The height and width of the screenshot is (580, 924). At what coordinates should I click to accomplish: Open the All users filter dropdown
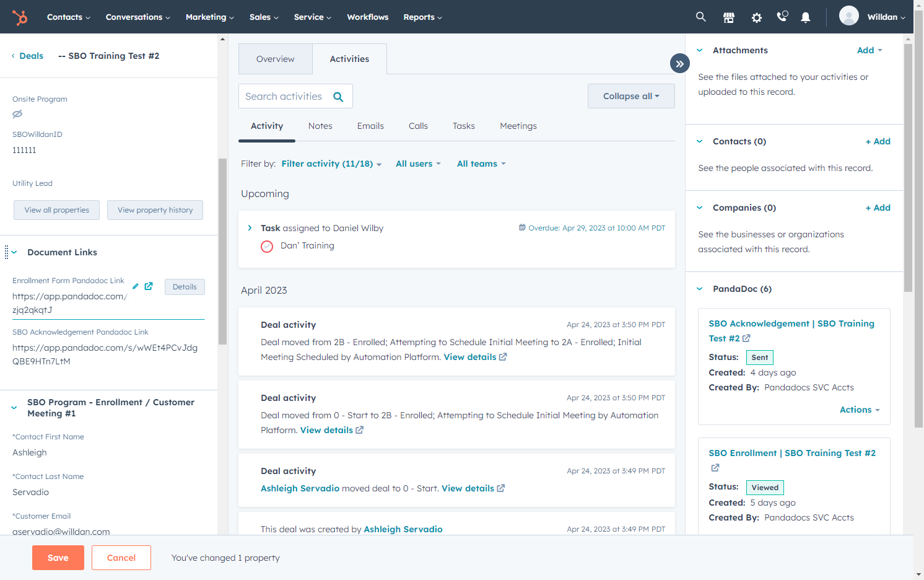tap(418, 164)
